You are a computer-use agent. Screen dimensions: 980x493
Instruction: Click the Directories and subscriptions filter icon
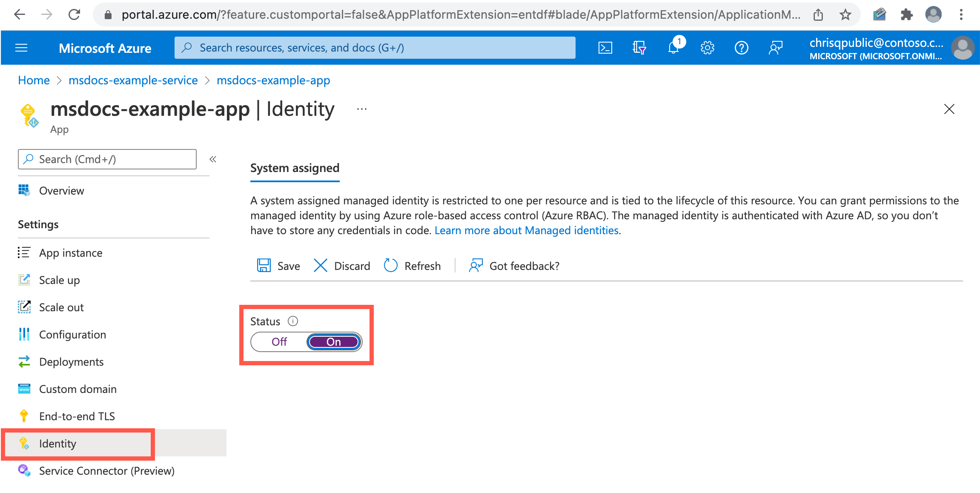639,48
